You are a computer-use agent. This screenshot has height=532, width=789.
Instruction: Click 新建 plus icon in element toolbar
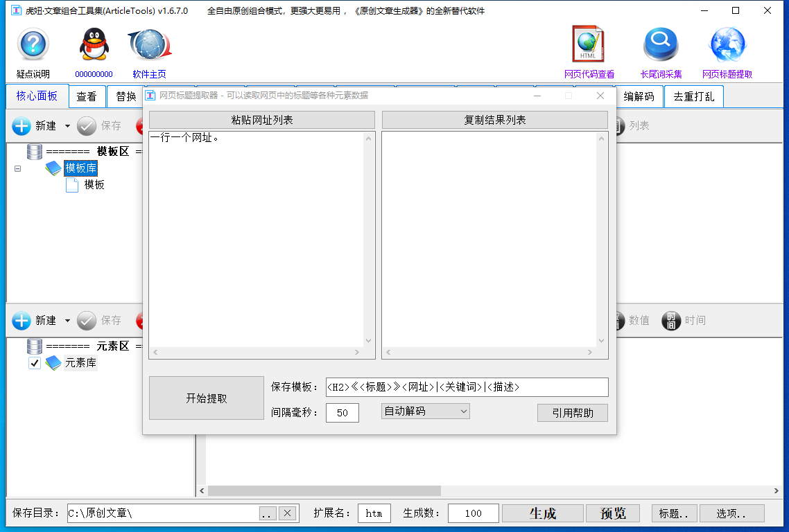click(21, 320)
